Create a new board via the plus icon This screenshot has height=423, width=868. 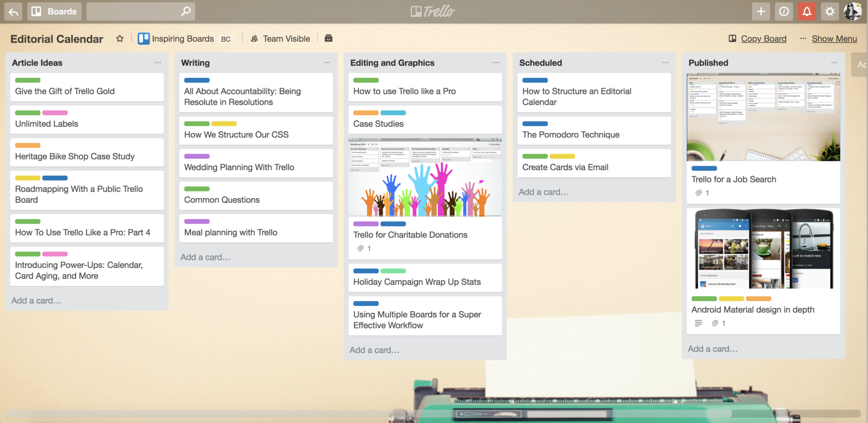coord(761,11)
